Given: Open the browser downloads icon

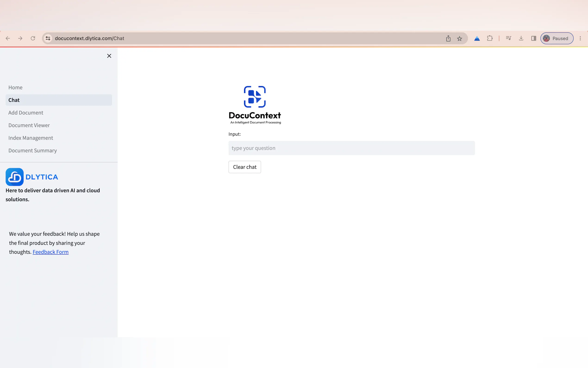Looking at the screenshot, I should point(521,38).
